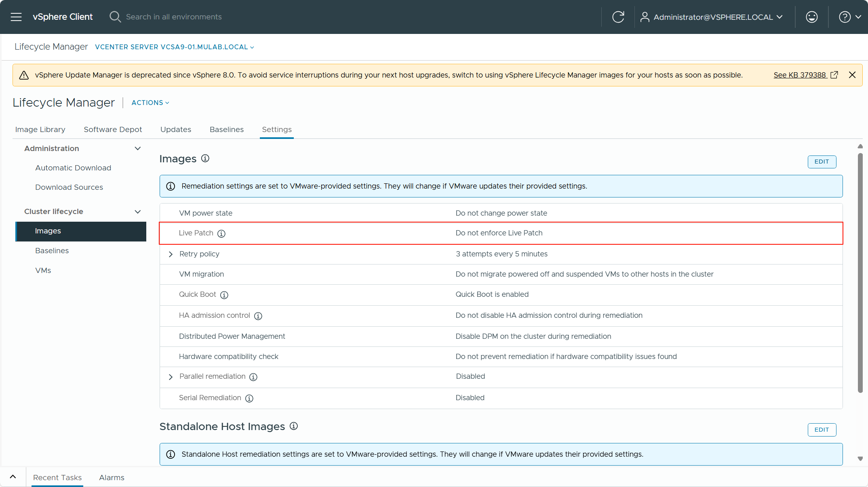
Task: Expand the Retry policy row
Action: point(171,254)
